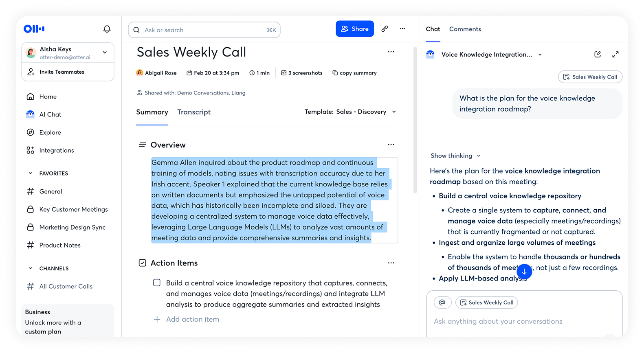
Task: Click the Ask or search field
Action: (x=204, y=30)
